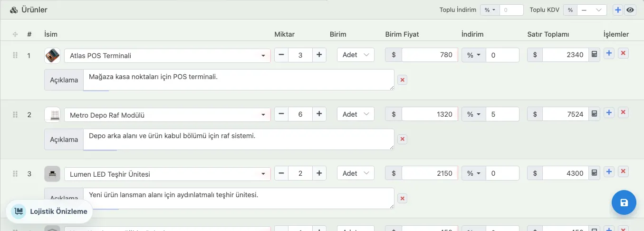Screen dimensions: 644x231
Task: Open the Atlas POS Terminali product dropdown
Action: click(167, 55)
